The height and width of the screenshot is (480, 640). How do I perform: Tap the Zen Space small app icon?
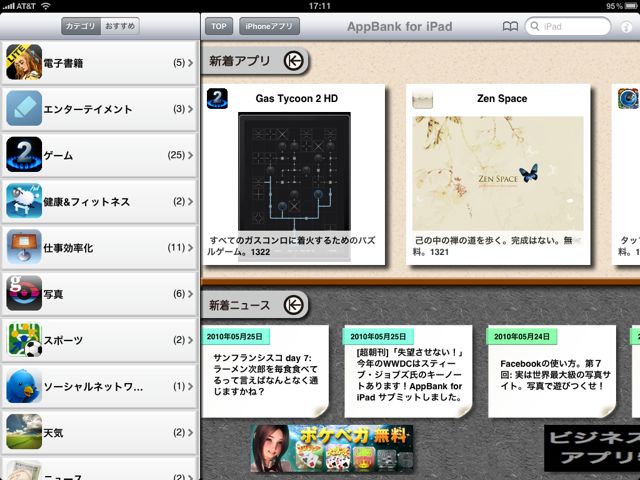(x=422, y=98)
